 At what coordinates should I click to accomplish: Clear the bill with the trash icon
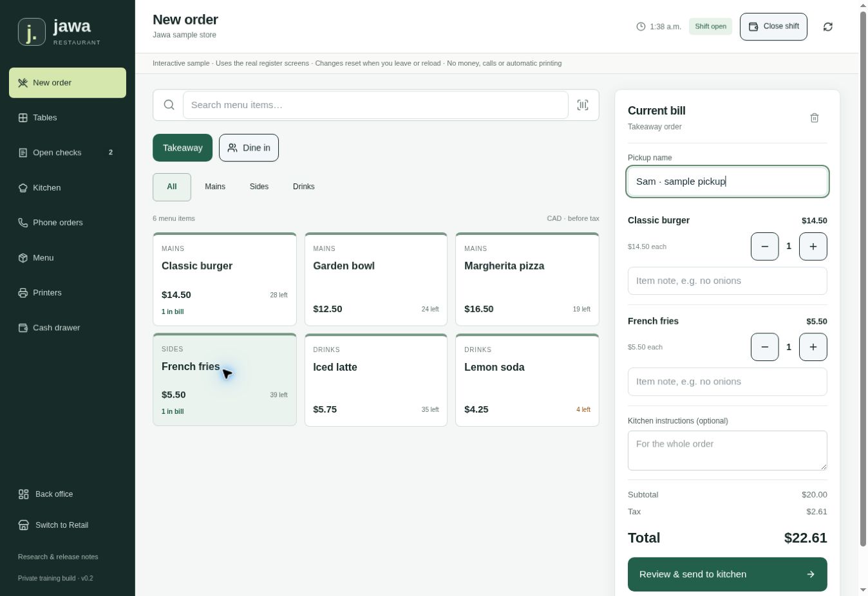click(815, 118)
